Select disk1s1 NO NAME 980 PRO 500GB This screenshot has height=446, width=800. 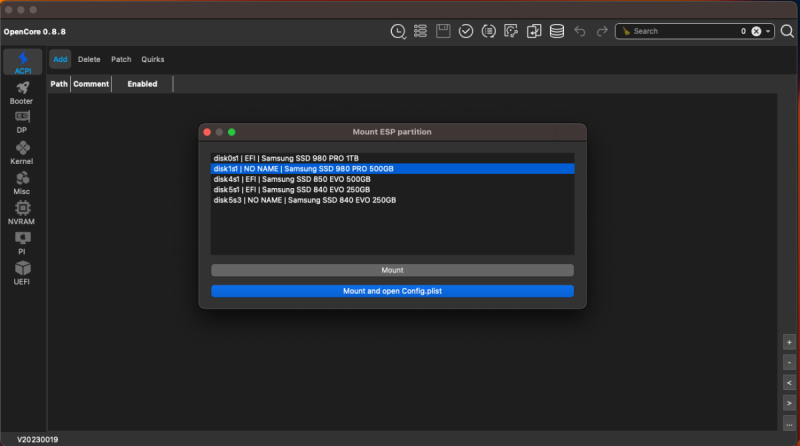[x=392, y=168]
